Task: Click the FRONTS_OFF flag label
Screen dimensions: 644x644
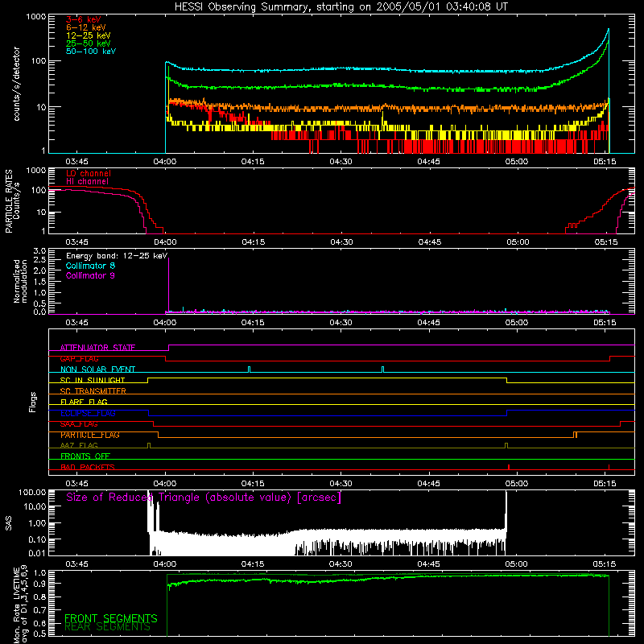Action: [x=85, y=456]
